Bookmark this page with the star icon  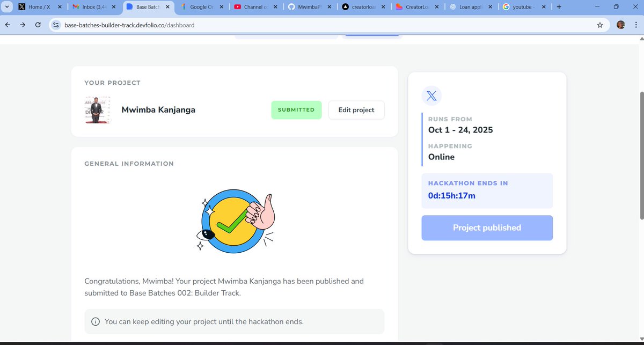pos(600,25)
